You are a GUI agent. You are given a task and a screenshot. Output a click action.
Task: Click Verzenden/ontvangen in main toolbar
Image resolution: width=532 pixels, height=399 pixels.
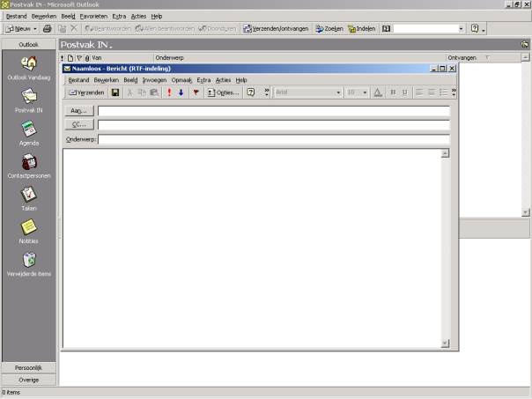click(x=276, y=29)
